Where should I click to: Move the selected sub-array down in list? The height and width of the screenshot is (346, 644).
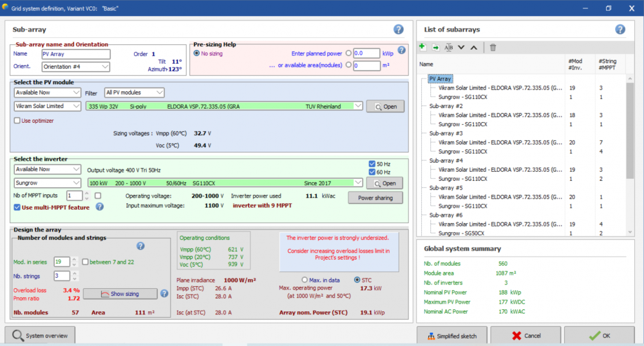click(461, 47)
